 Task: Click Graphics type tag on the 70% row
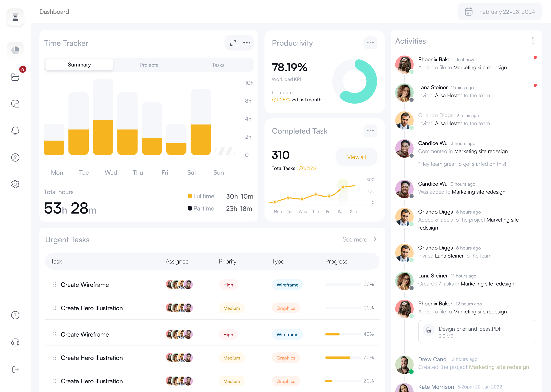coord(286,358)
